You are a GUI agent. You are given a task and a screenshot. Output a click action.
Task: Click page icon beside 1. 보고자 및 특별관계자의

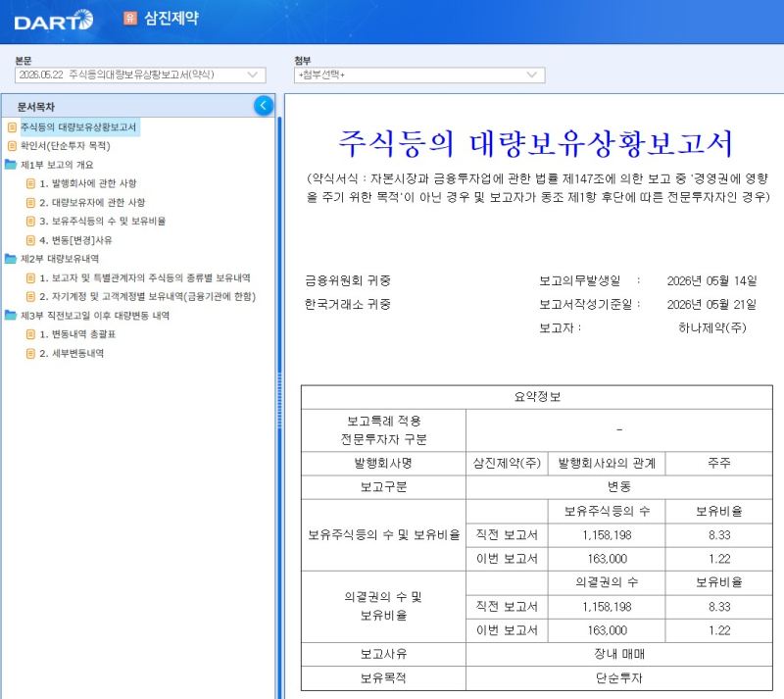tap(30, 277)
